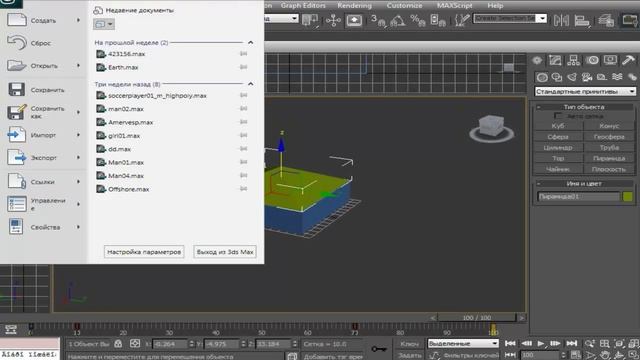
Task: Select the Move transform tool
Action: tap(333, 20)
